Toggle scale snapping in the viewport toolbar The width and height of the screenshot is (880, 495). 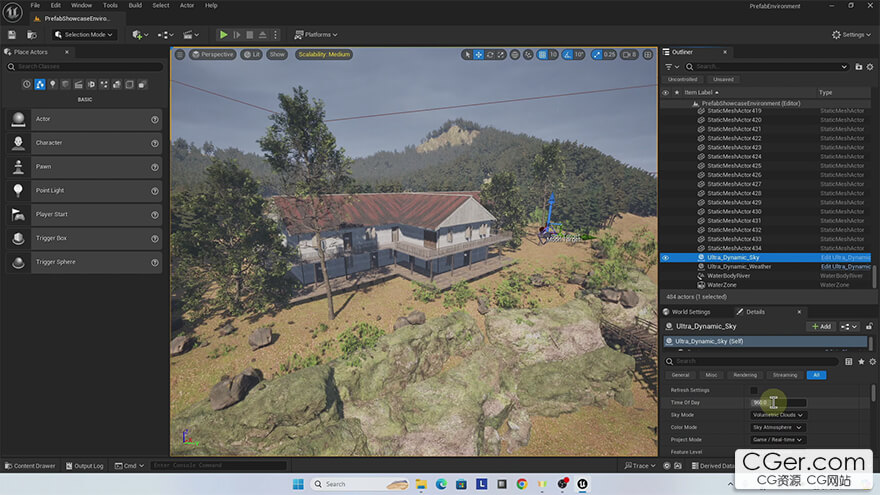pos(597,54)
